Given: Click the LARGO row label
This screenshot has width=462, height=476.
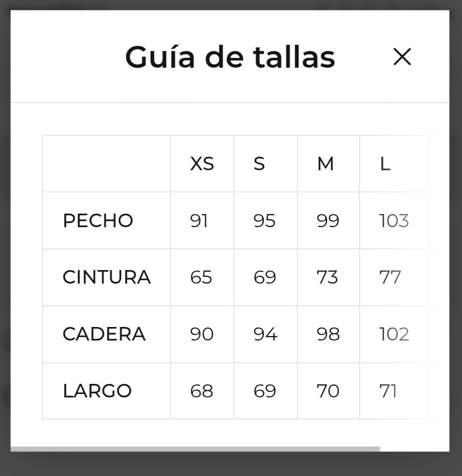Looking at the screenshot, I should coord(97,391).
